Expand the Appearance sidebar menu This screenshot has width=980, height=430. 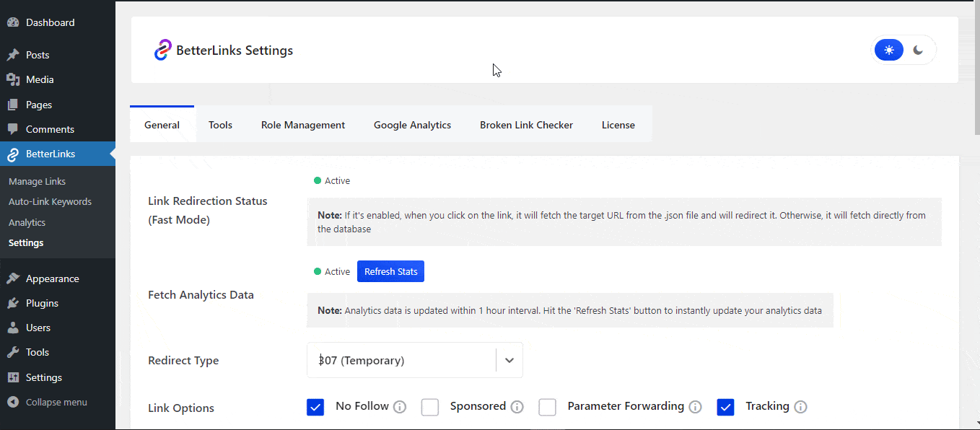(52, 278)
